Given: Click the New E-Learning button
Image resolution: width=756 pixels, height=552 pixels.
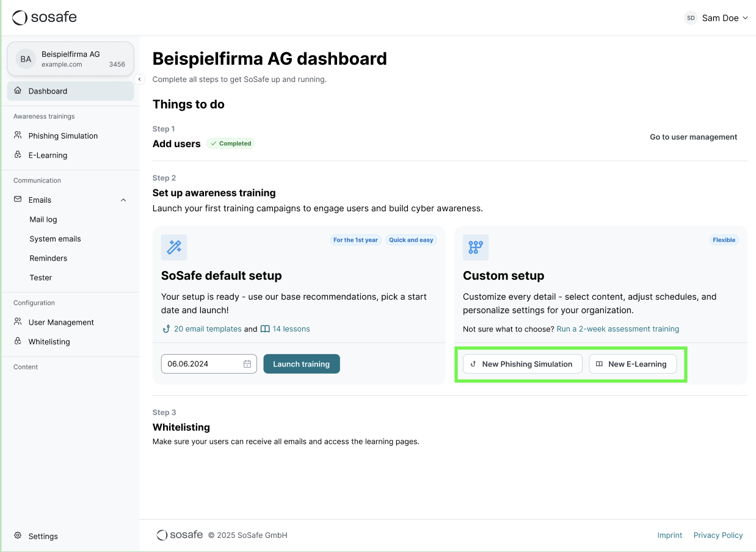Looking at the screenshot, I should (632, 364).
